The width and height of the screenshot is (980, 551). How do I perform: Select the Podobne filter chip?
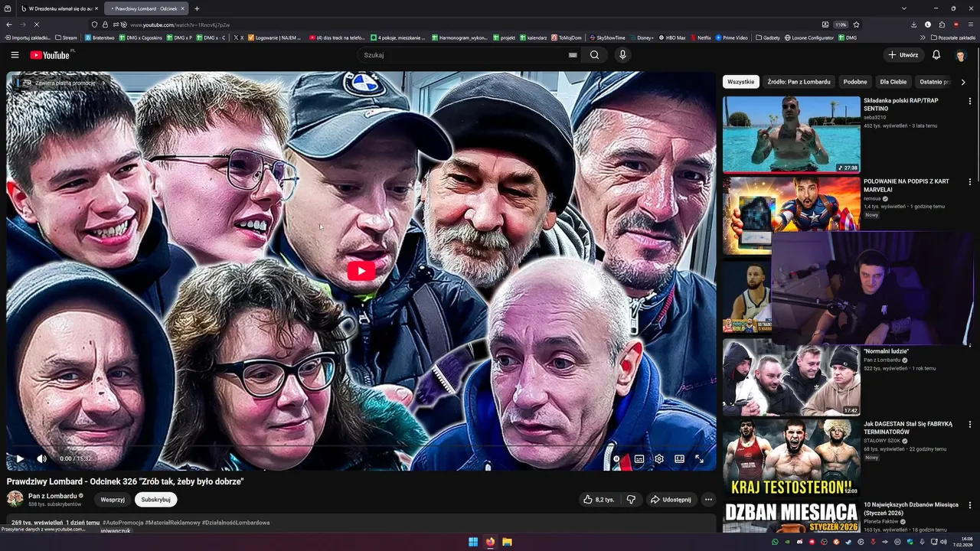point(855,82)
